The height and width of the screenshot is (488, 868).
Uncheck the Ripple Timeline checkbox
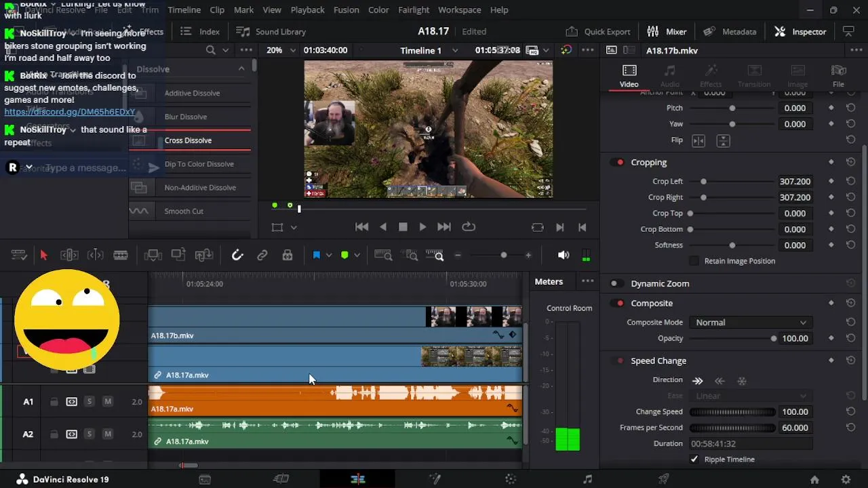(x=694, y=460)
